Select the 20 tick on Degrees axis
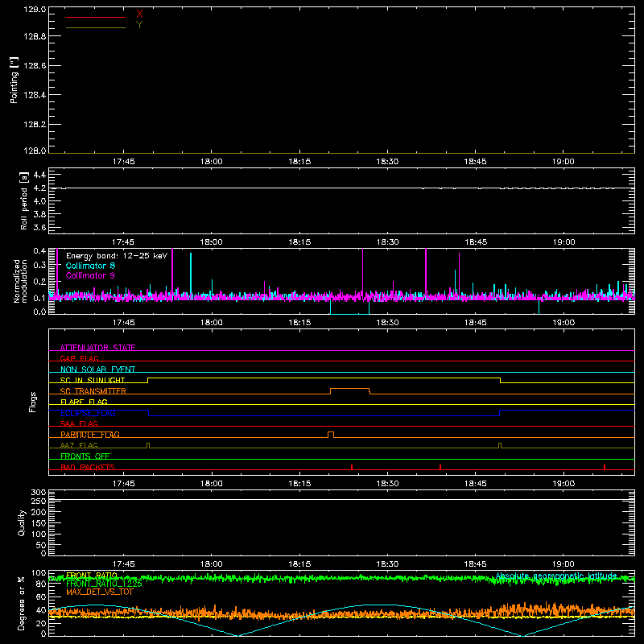The width and height of the screenshot is (644, 644). 41,623
